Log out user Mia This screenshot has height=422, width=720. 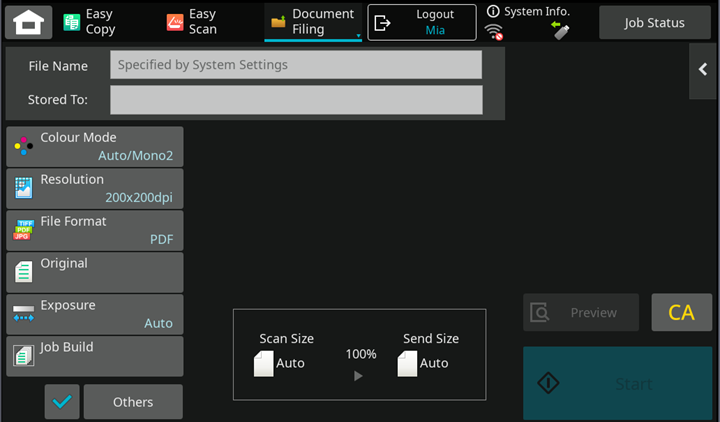pyautogui.click(x=421, y=22)
